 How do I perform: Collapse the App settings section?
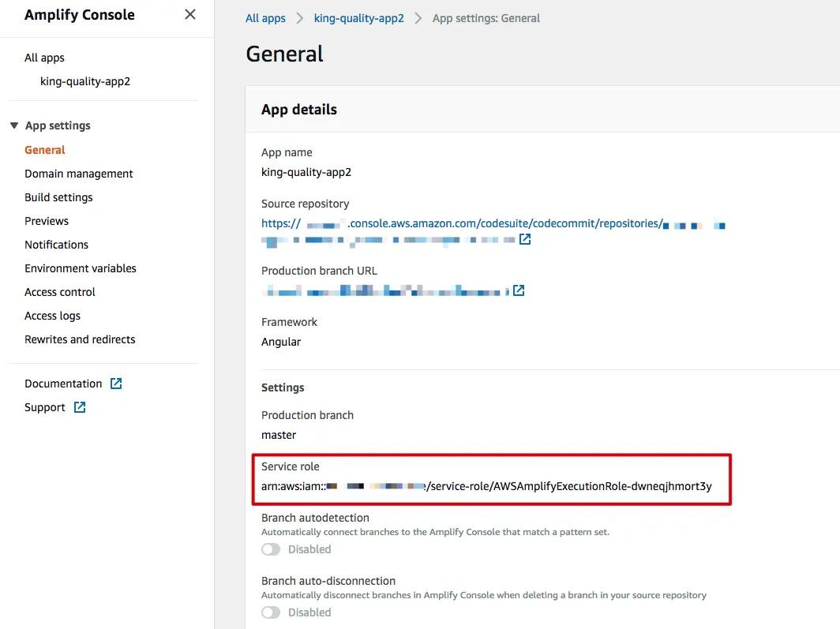tap(14, 125)
